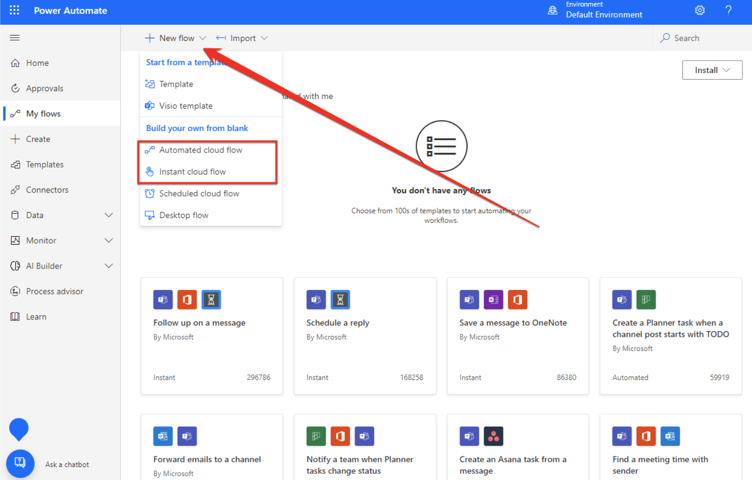Click the AI Builder brain icon

15,266
